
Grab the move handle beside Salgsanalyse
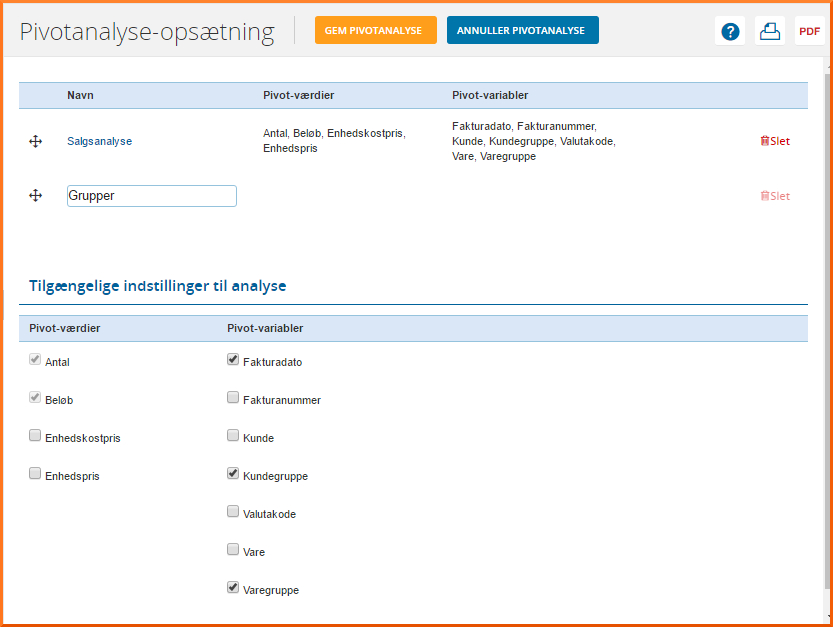pyautogui.click(x=35, y=141)
